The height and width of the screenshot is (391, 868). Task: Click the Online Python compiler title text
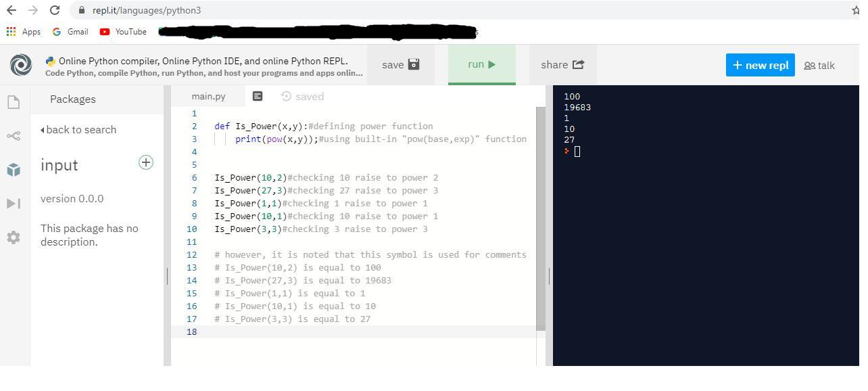pyautogui.click(x=203, y=61)
